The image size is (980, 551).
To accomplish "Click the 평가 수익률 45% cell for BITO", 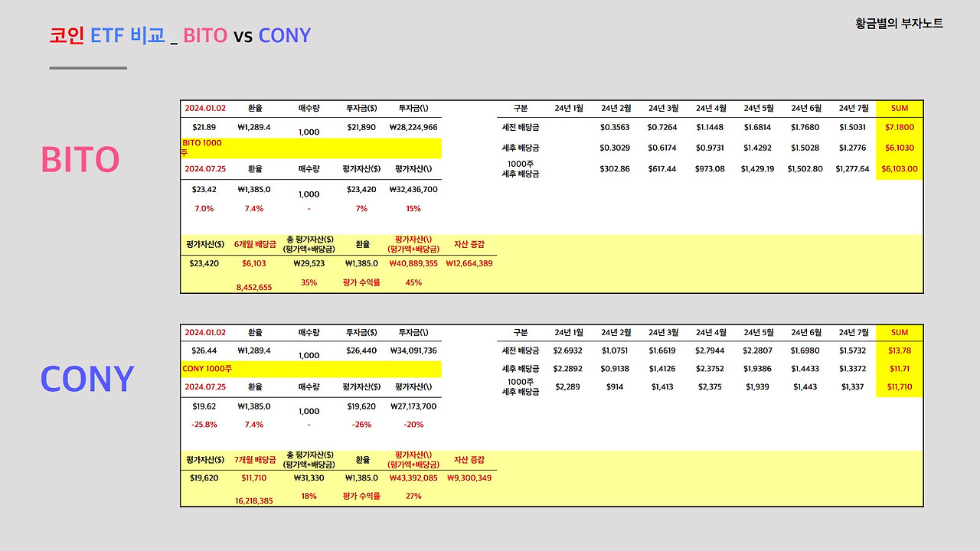I will 413,282.
